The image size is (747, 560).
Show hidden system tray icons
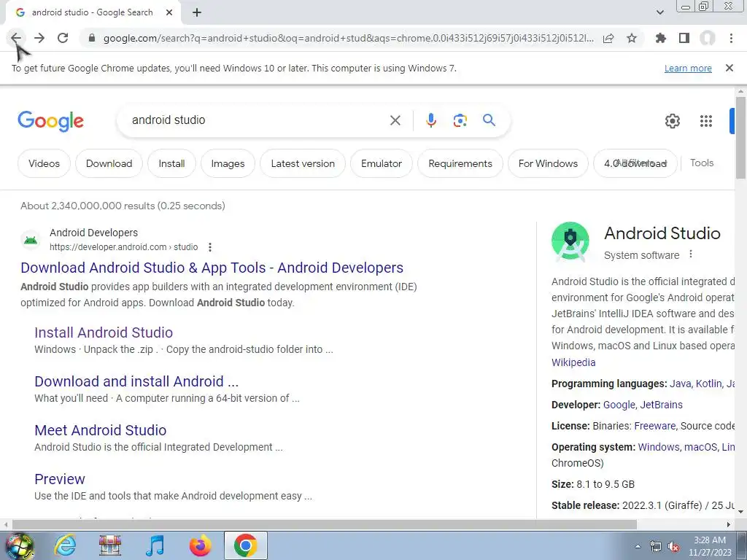click(x=638, y=546)
